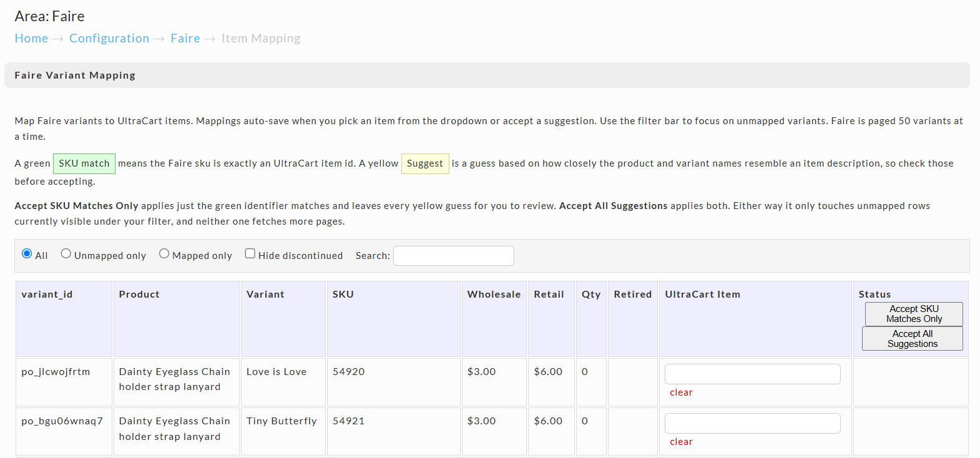Viewport: 980px width, 458px height.
Task: Focus the Search input field
Action: click(454, 256)
